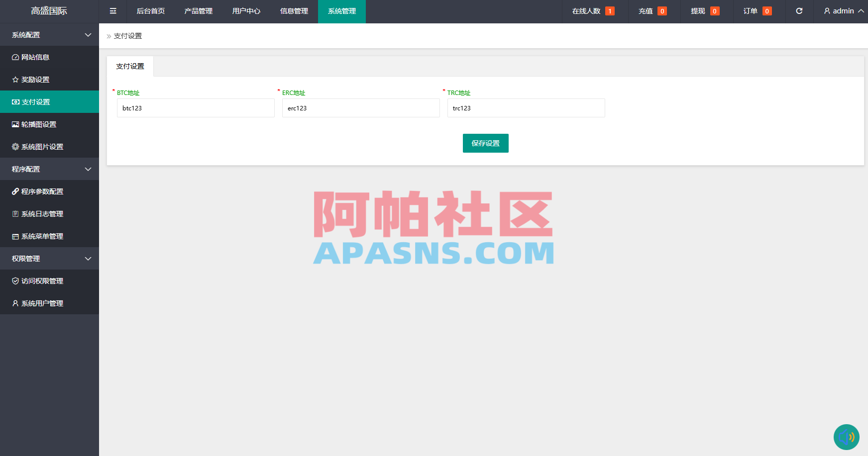
Task: Collapse the 权限管理 sidebar group
Action: pos(49,259)
